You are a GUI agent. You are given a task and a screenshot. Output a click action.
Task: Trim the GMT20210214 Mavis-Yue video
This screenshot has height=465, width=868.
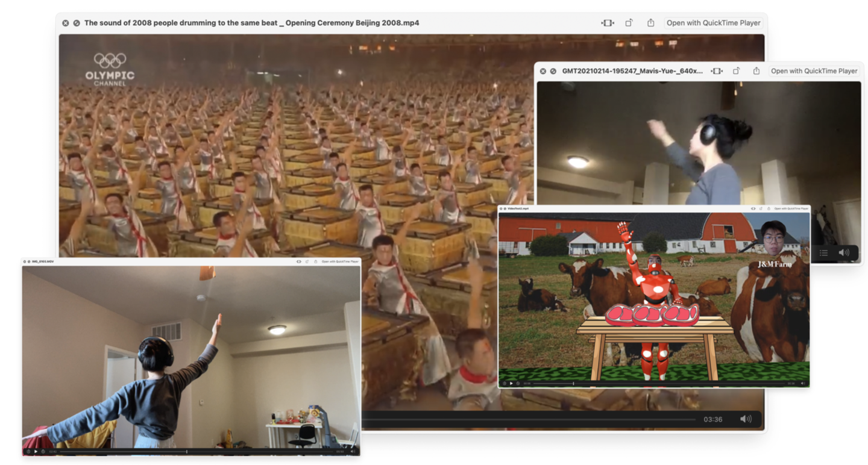pos(717,71)
